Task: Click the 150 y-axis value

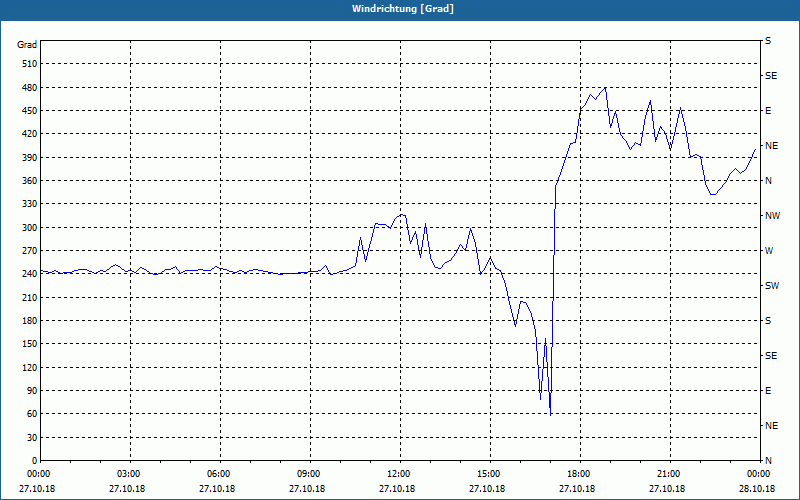Action: pyautogui.click(x=30, y=344)
